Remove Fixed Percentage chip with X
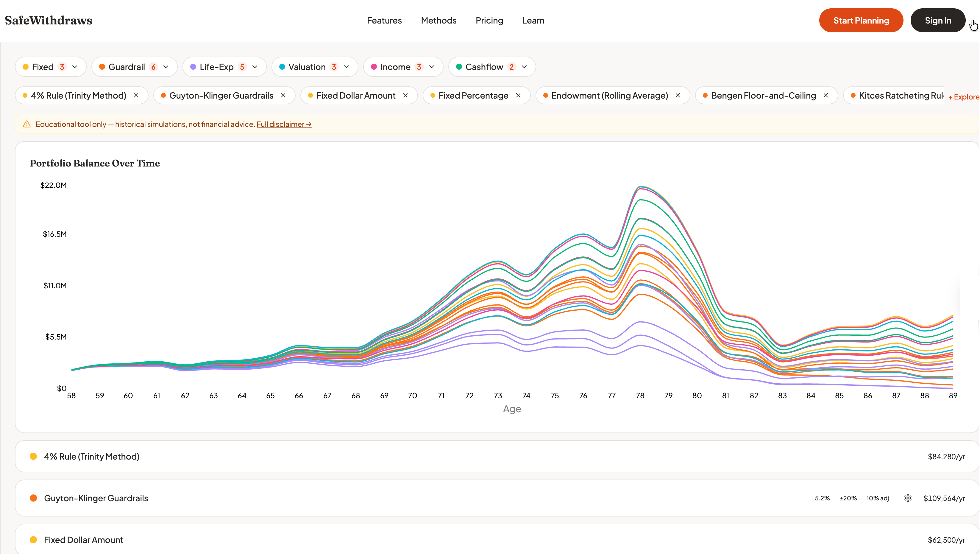The height and width of the screenshot is (554, 980). pyautogui.click(x=518, y=96)
